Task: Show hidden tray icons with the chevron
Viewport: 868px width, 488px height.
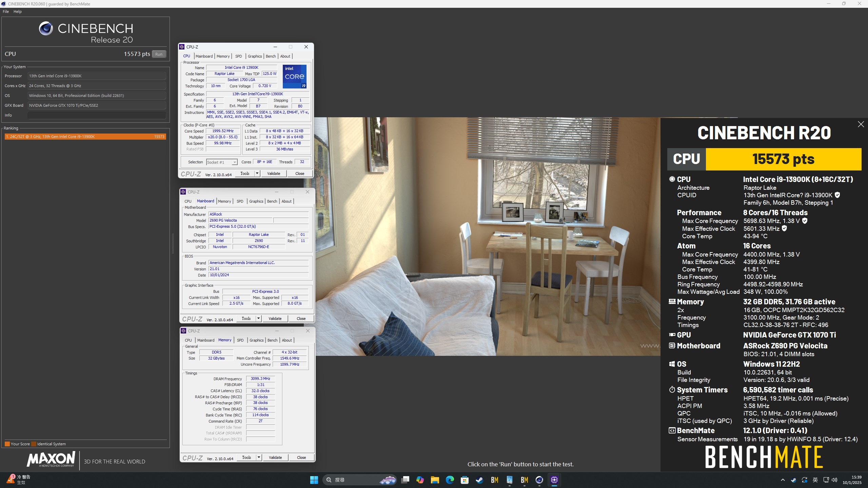Action: (783, 480)
